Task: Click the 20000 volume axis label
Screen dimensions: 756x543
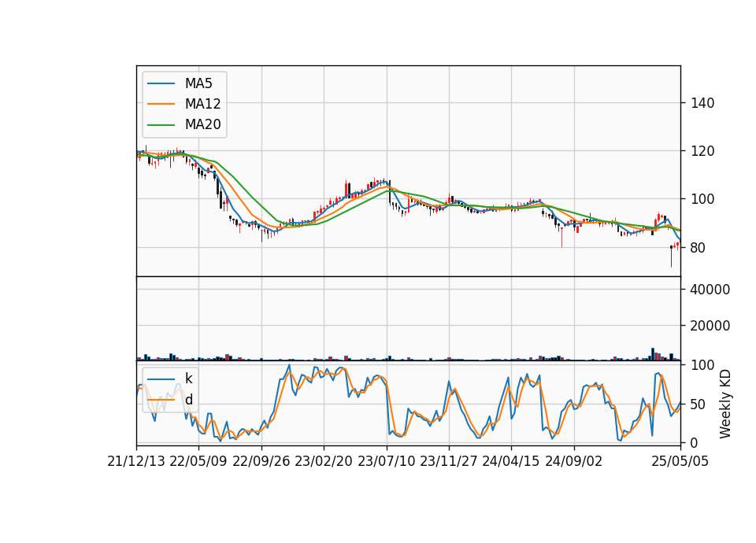Action: tap(710, 326)
